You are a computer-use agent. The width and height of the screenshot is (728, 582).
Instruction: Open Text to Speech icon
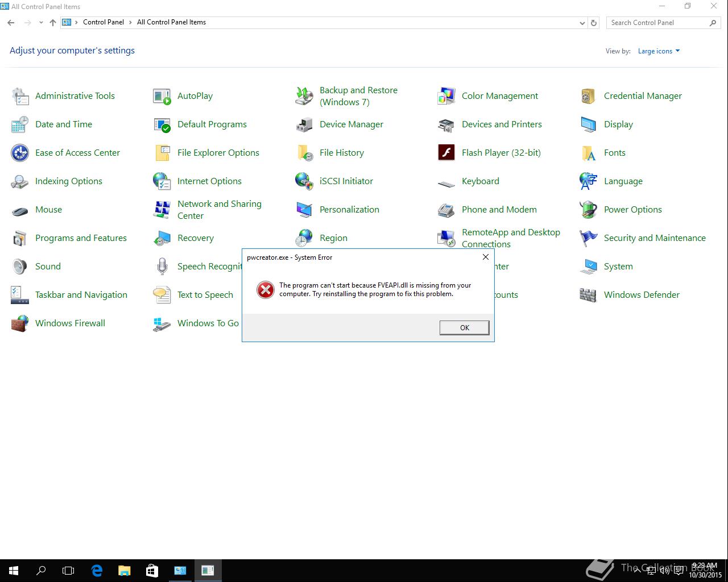(x=162, y=295)
